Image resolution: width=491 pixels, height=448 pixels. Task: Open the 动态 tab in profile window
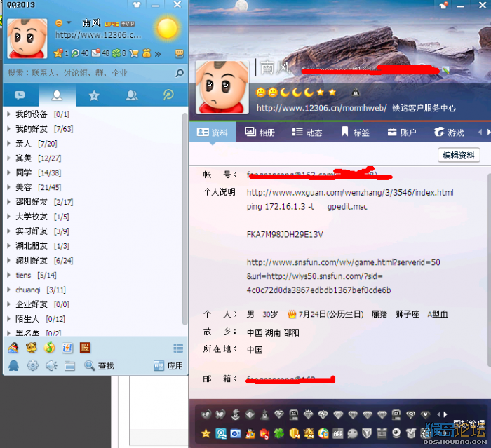pos(307,133)
